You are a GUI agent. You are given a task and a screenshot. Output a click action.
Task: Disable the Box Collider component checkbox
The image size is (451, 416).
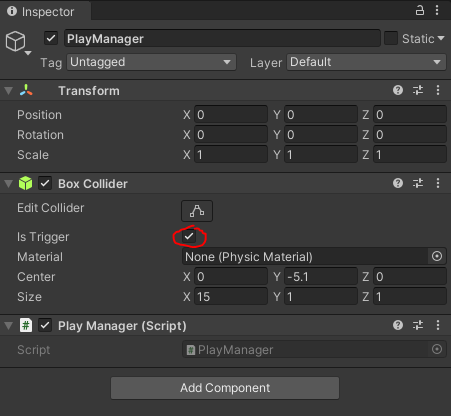45,183
